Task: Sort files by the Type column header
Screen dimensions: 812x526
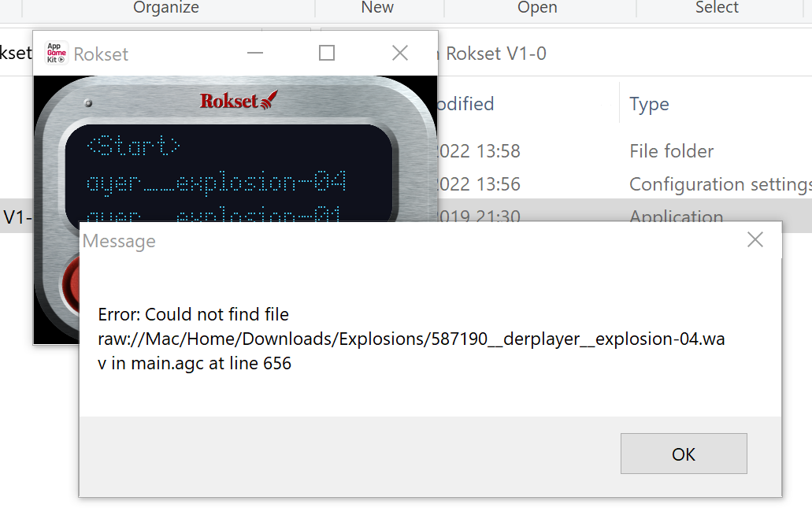Action: coord(650,104)
